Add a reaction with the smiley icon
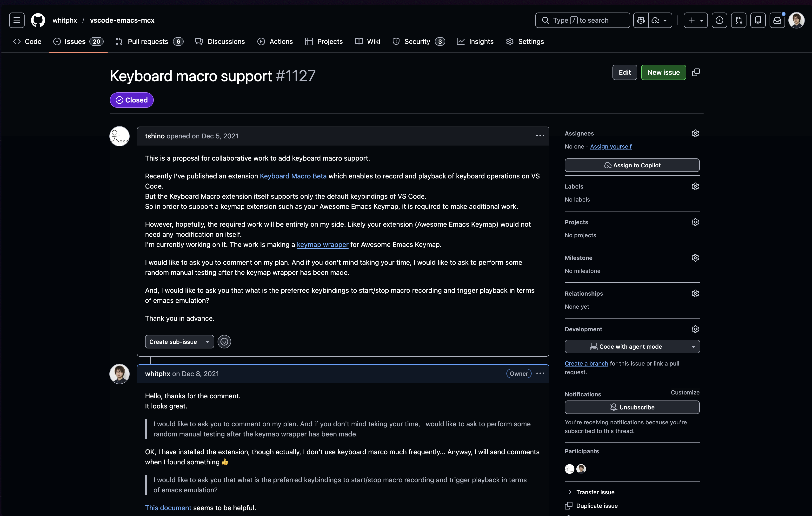The width and height of the screenshot is (812, 516). coord(224,341)
